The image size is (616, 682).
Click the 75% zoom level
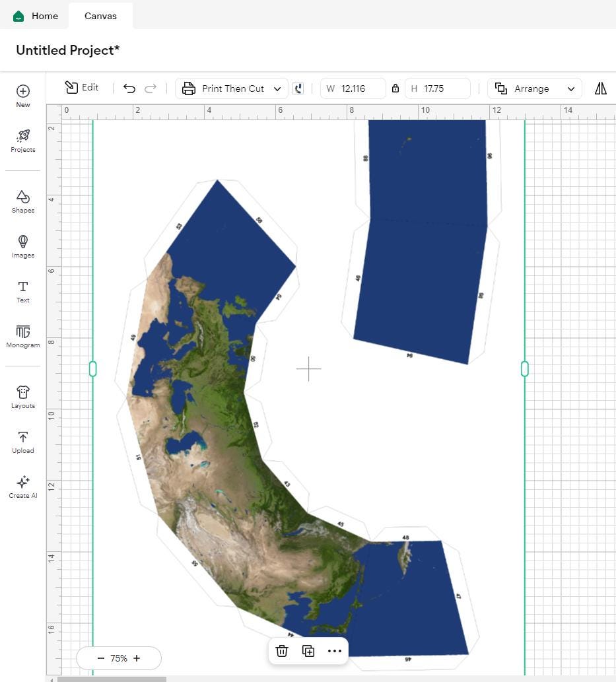pyautogui.click(x=119, y=658)
